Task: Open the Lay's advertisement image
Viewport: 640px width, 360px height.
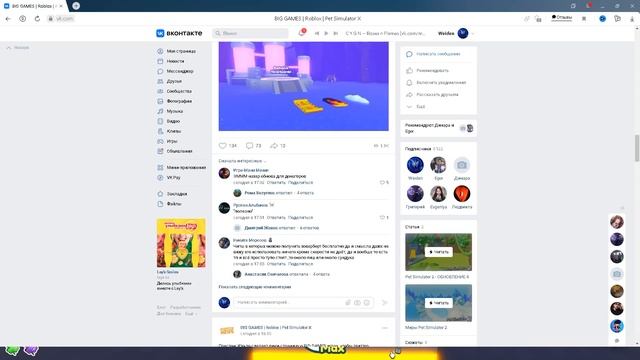Action: pyautogui.click(x=181, y=243)
